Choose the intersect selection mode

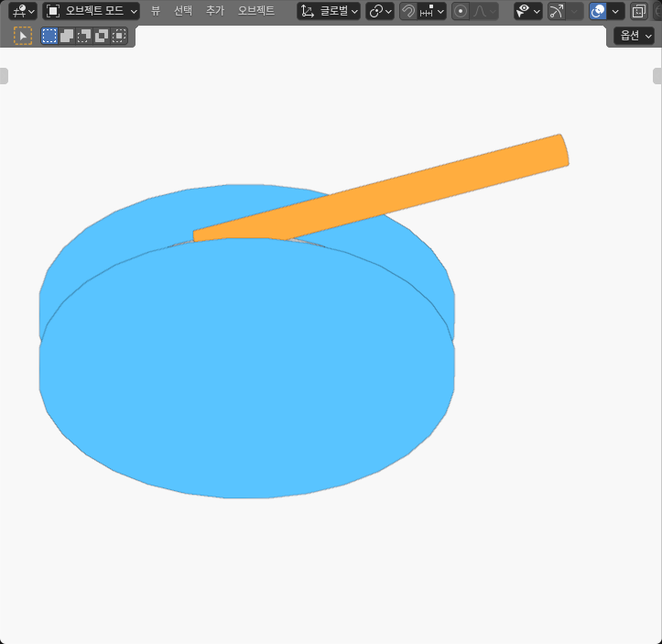(x=119, y=36)
